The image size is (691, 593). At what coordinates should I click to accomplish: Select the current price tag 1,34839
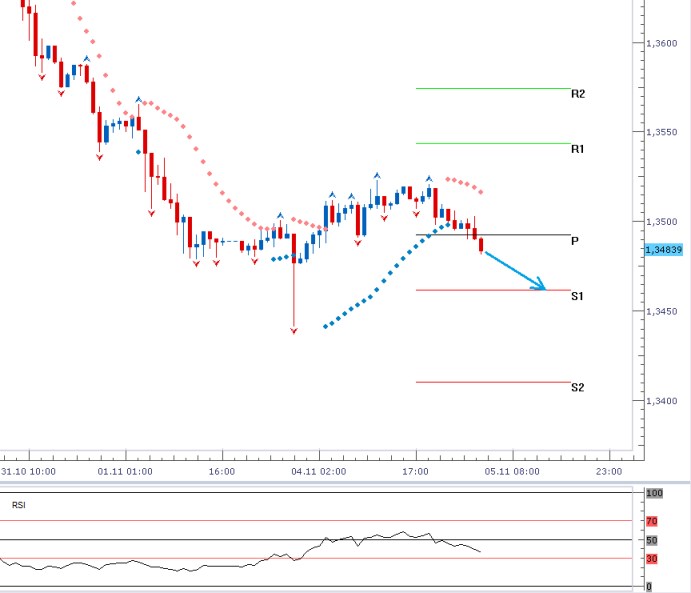point(664,250)
